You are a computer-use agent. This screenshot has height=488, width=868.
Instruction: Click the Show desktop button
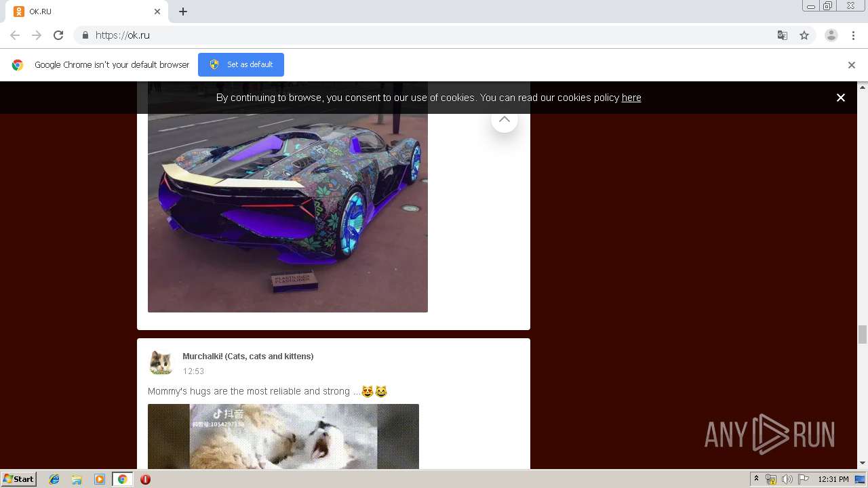(861, 479)
